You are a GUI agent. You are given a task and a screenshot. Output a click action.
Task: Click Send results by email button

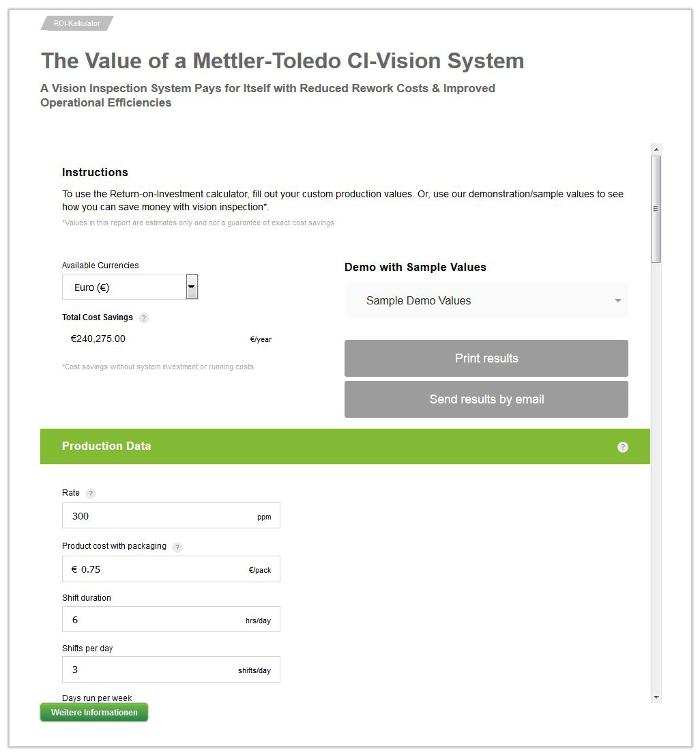point(486,399)
